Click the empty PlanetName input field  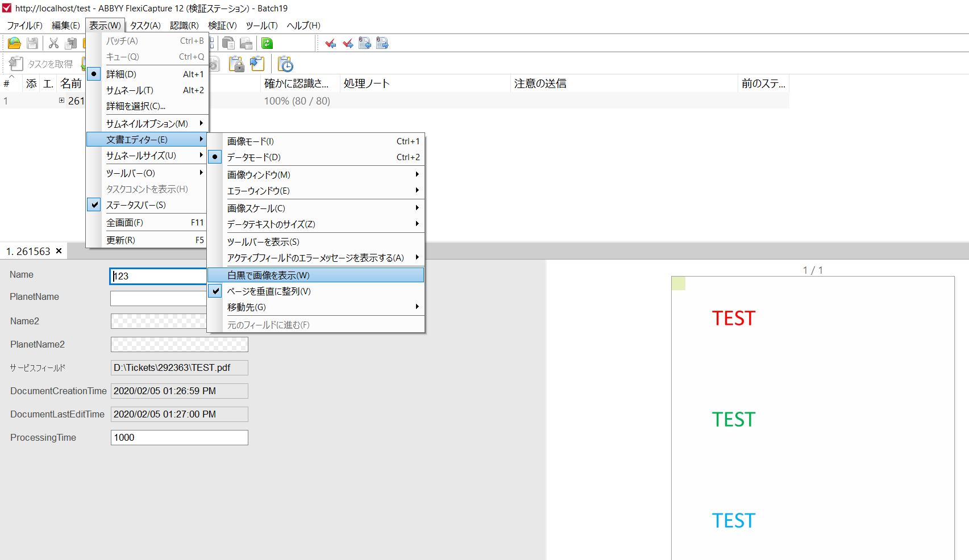[159, 298]
